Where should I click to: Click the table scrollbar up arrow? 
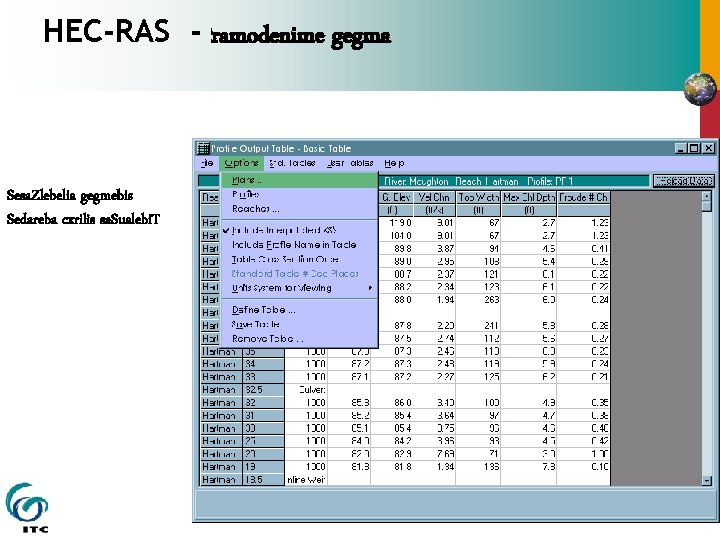click(x=707, y=196)
